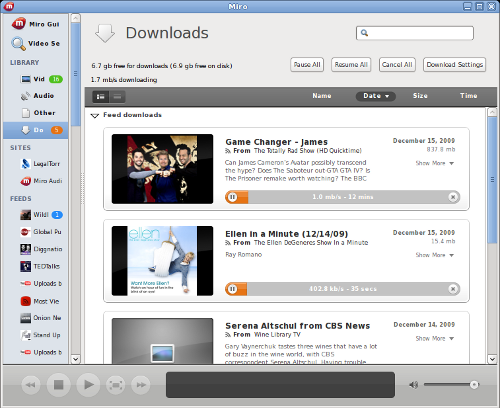Open the LegalTorrents site entry

(36, 164)
